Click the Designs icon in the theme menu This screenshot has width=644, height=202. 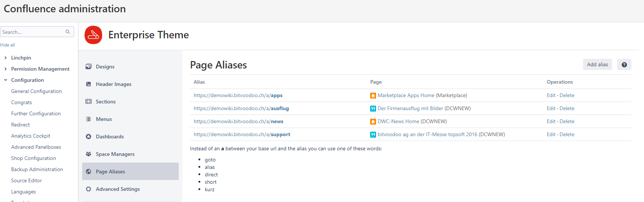88,67
